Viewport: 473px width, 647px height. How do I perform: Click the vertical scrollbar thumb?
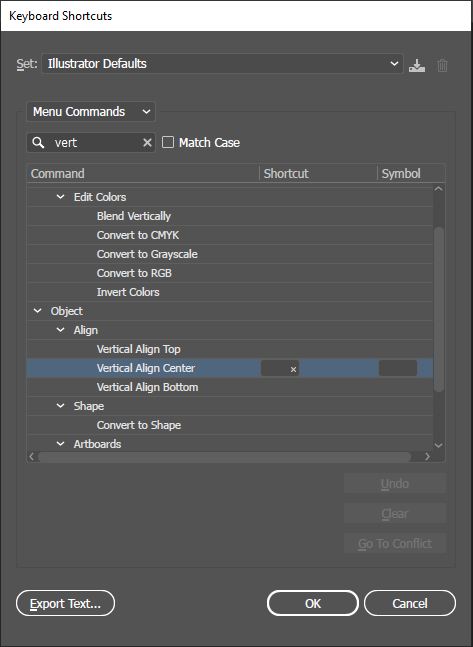pyautogui.click(x=438, y=309)
